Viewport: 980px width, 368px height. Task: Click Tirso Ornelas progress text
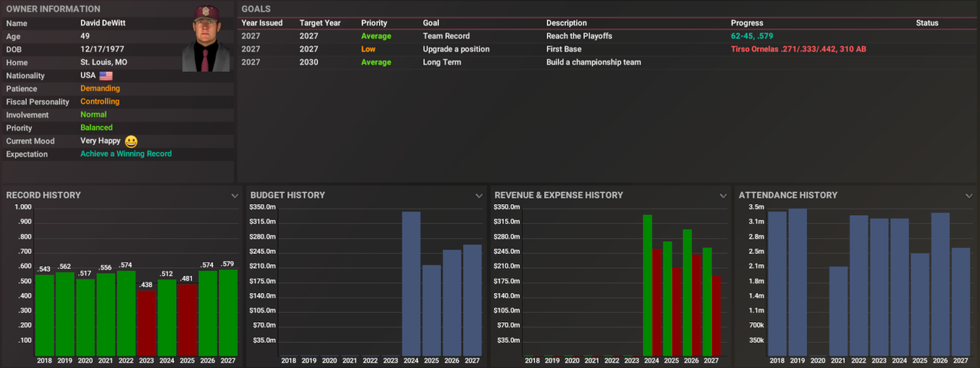(x=799, y=49)
